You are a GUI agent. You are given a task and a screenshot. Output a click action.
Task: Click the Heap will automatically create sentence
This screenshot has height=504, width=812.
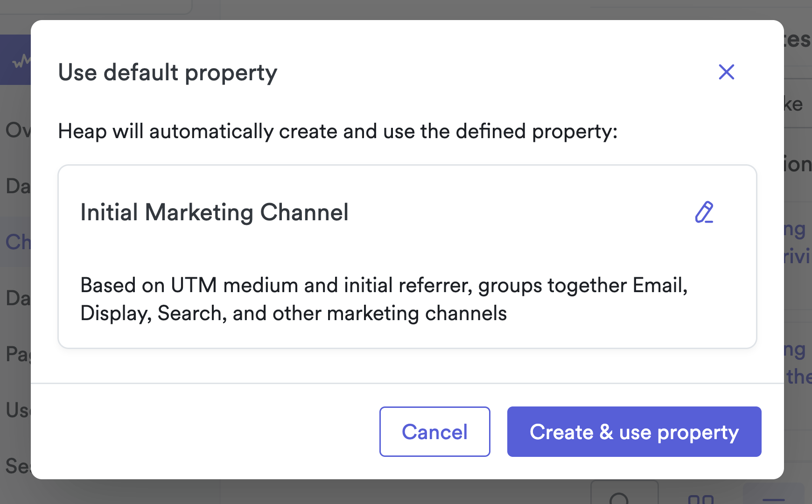coord(337,131)
